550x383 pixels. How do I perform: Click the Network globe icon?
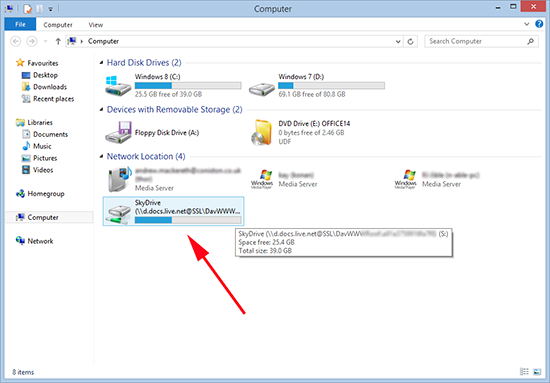click(x=20, y=241)
